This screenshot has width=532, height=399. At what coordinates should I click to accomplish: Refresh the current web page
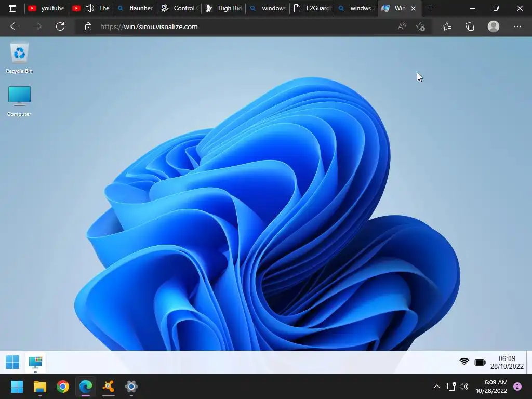[x=60, y=26]
